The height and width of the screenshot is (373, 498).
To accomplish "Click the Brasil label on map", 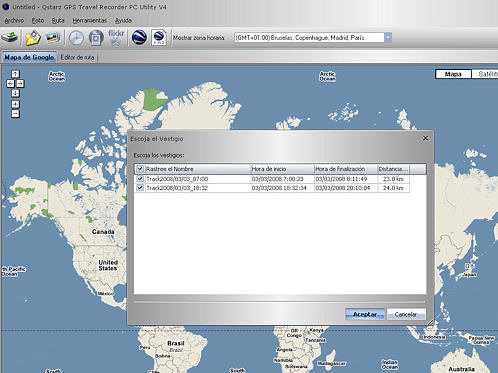I will (x=176, y=343).
